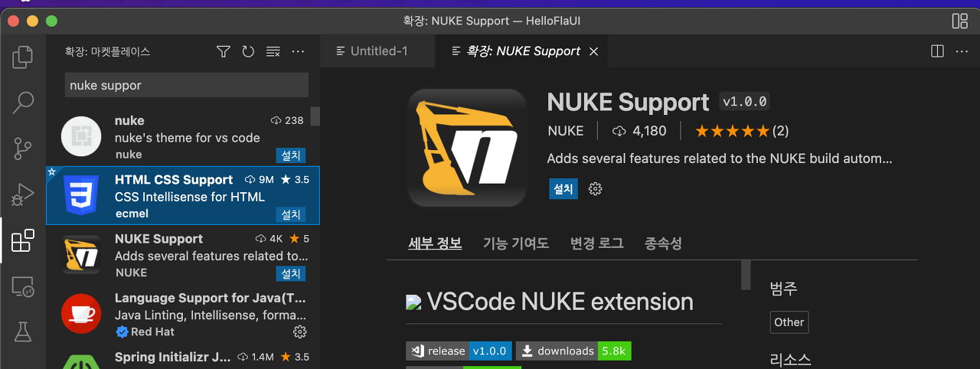Screen dimensions: 980x369
Task: Open gear settings beside NUKE Support install button
Action: [x=596, y=188]
